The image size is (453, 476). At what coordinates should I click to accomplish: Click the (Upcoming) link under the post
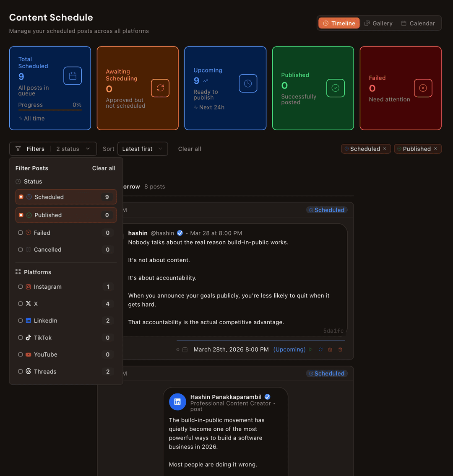[289, 349]
